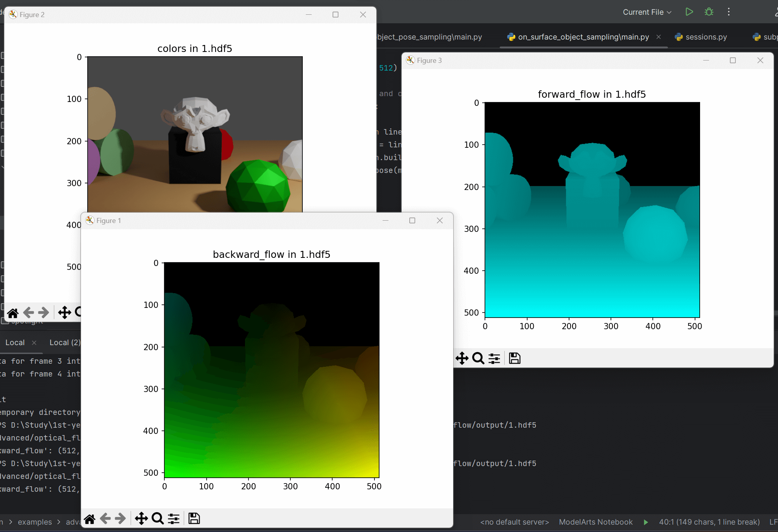This screenshot has width=778, height=532.
Task: Close the Figure 2 window
Action: (x=363, y=14)
